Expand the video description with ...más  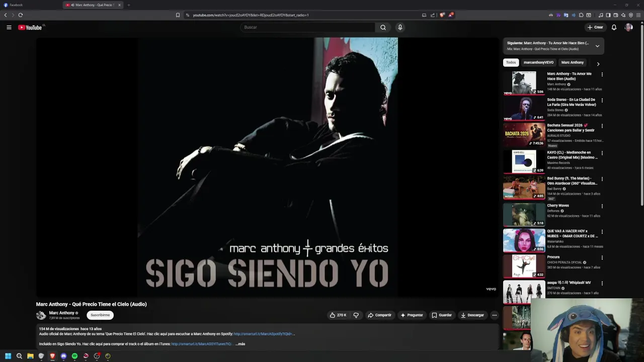241,344
